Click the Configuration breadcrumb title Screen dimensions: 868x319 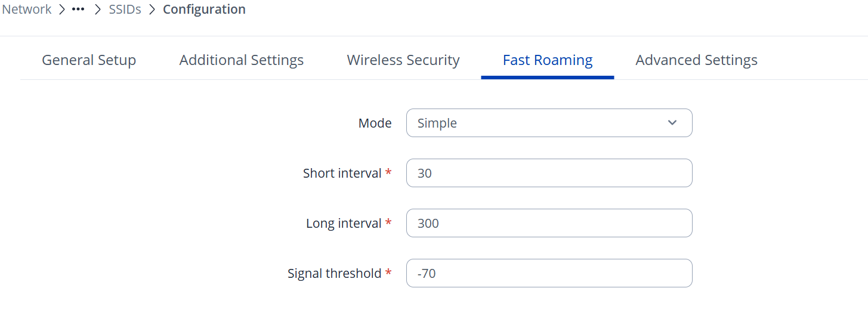tap(204, 10)
